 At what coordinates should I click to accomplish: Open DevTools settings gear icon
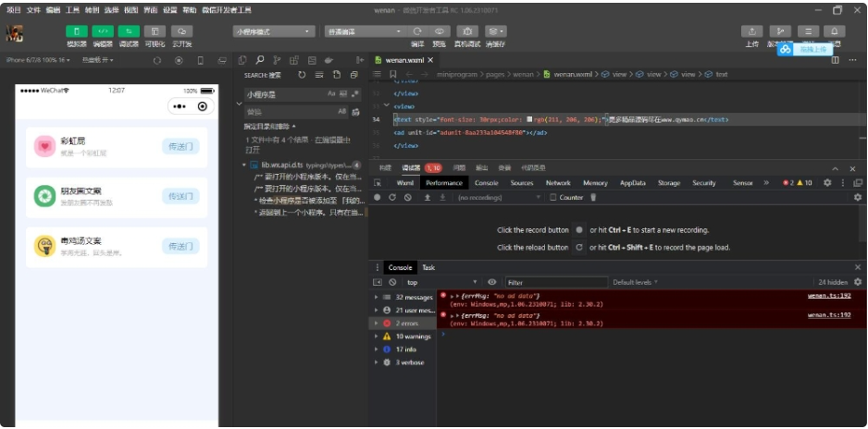coord(826,183)
